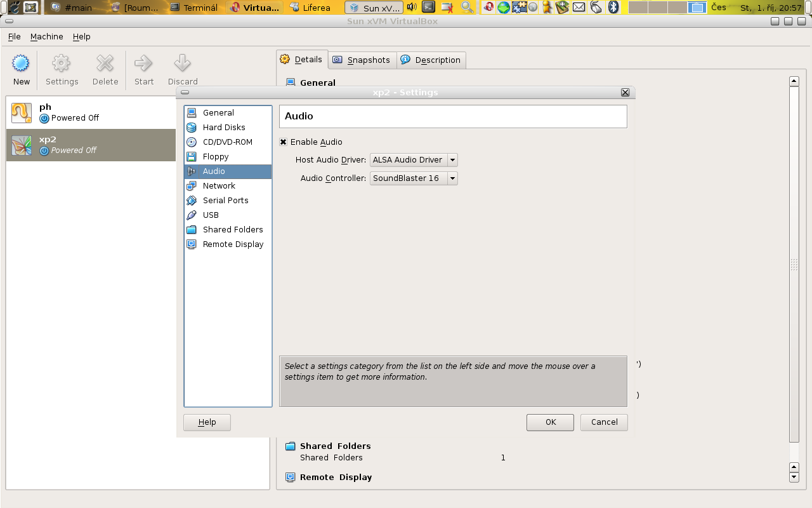Click the bottom scroll down arrow in Details pane
The width and height of the screenshot is (812, 508).
(794, 478)
